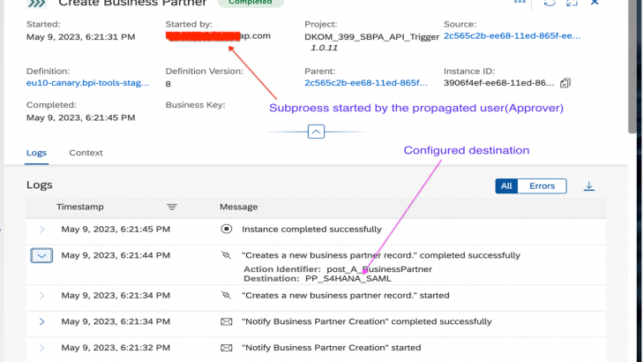Click the process chevrons icon by title
The image size is (644, 362).
point(36,4)
